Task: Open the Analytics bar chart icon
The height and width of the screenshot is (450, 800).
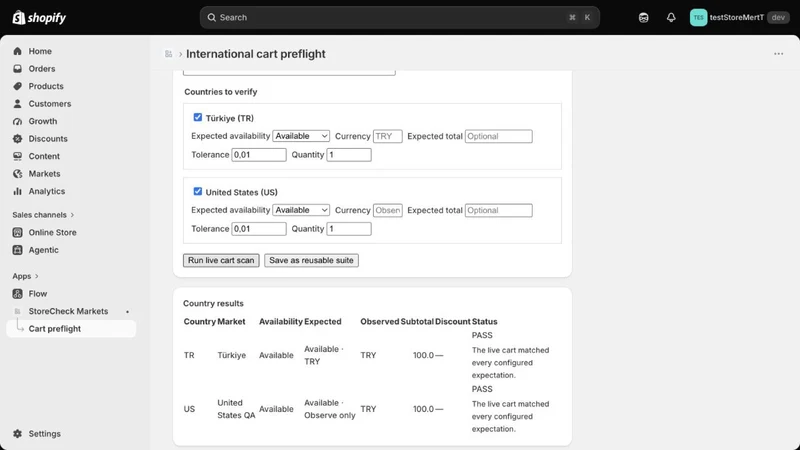Action: (17, 191)
